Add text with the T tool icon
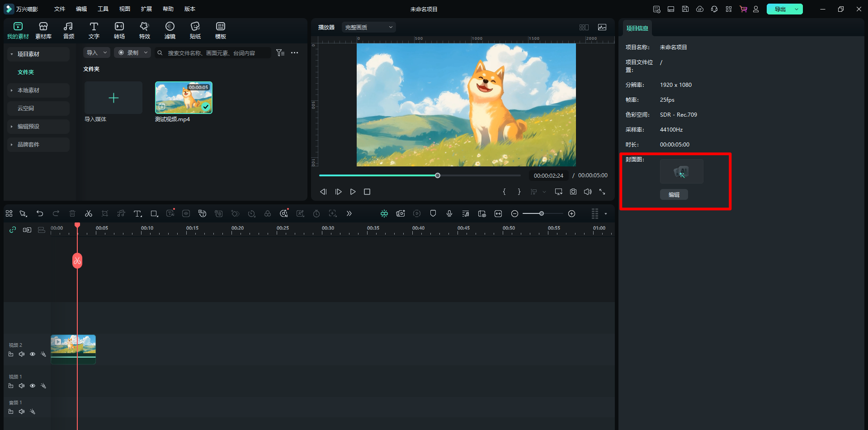Image resolution: width=868 pixels, height=430 pixels. coord(138,213)
